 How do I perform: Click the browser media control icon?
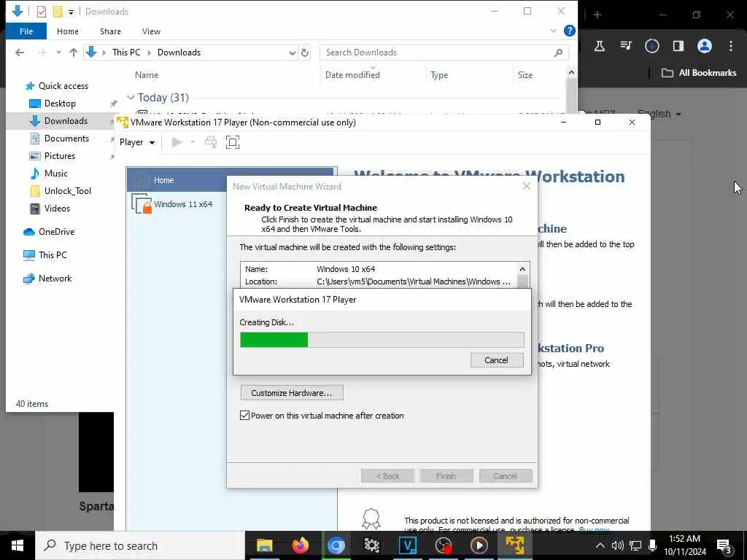(625, 46)
